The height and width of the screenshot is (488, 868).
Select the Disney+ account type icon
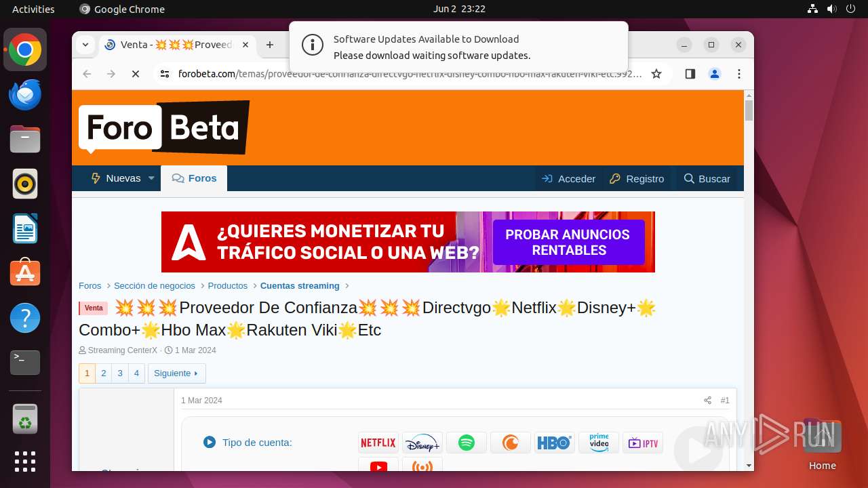coord(422,443)
